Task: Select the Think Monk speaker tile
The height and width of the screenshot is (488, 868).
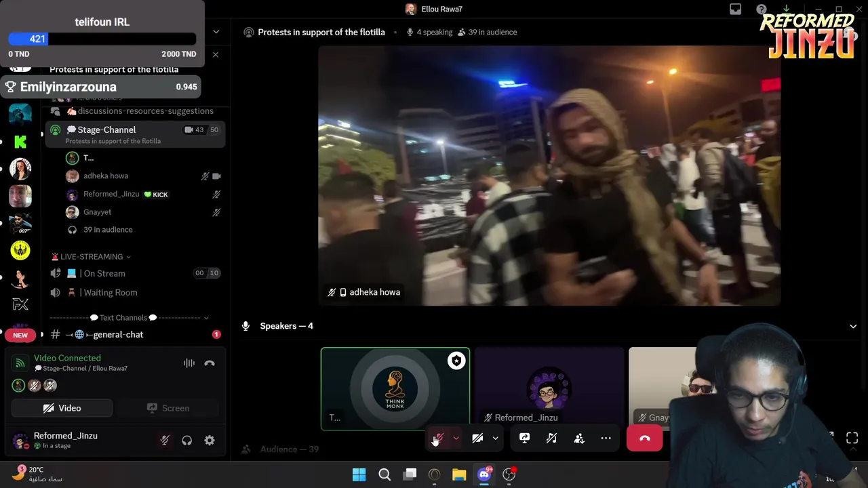Action: click(x=395, y=389)
